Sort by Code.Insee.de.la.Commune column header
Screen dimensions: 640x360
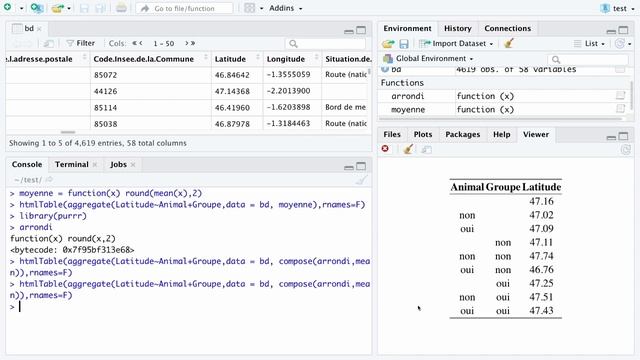click(150, 59)
